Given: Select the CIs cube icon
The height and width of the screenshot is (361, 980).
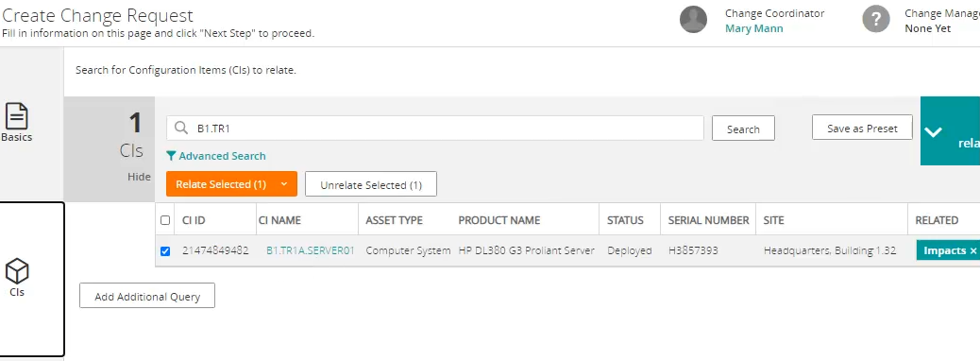Looking at the screenshot, I should click(17, 271).
